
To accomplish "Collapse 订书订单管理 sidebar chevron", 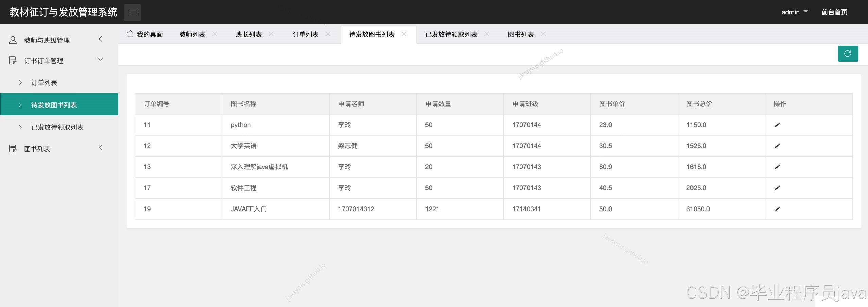I will 100,59.
